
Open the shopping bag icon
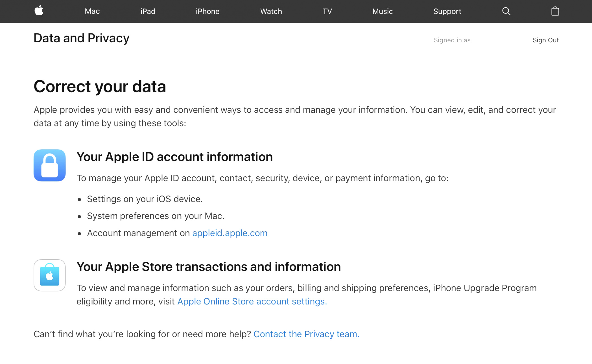(x=555, y=11)
